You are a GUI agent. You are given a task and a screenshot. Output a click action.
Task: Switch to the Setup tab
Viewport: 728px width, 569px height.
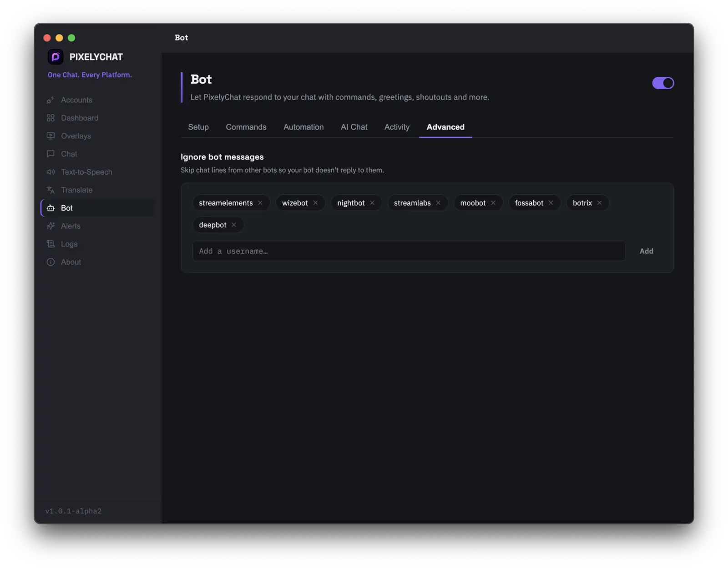coord(198,127)
